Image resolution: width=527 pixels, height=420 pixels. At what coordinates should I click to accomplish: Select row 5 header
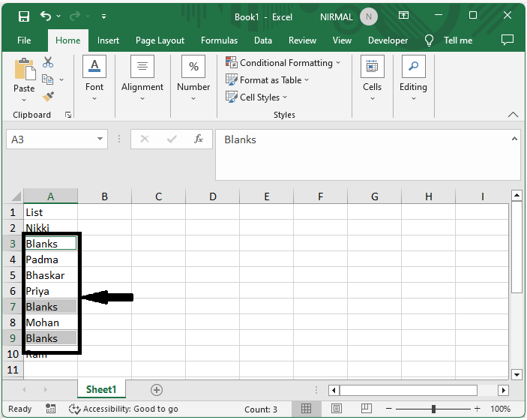point(13,275)
